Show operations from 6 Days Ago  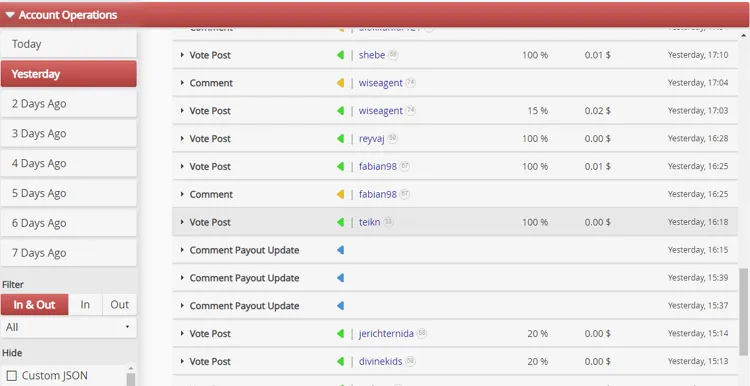(x=69, y=223)
